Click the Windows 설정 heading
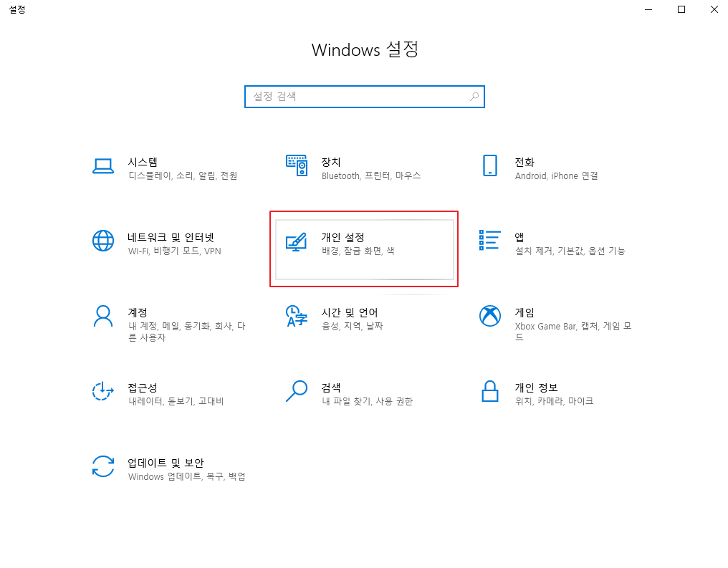 [x=365, y=49]
